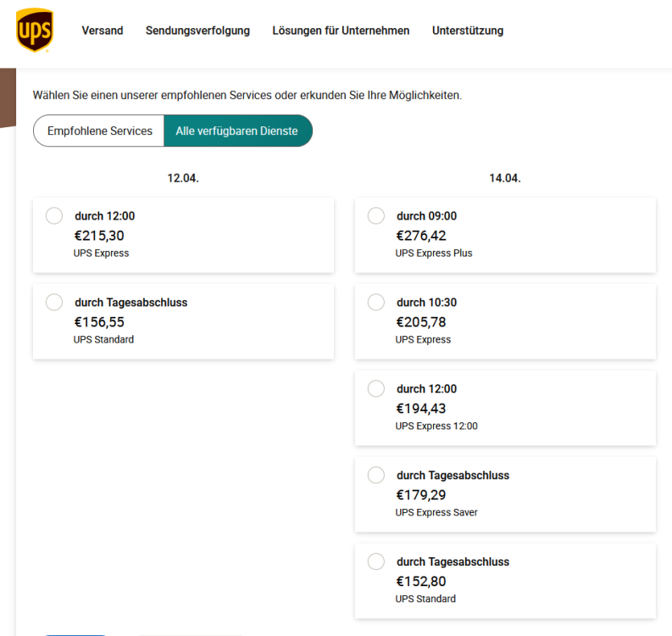Click the UPS Express 12:00 service label
The height and width of the screenshot is (636, 672).
click(x=436, y=426)
